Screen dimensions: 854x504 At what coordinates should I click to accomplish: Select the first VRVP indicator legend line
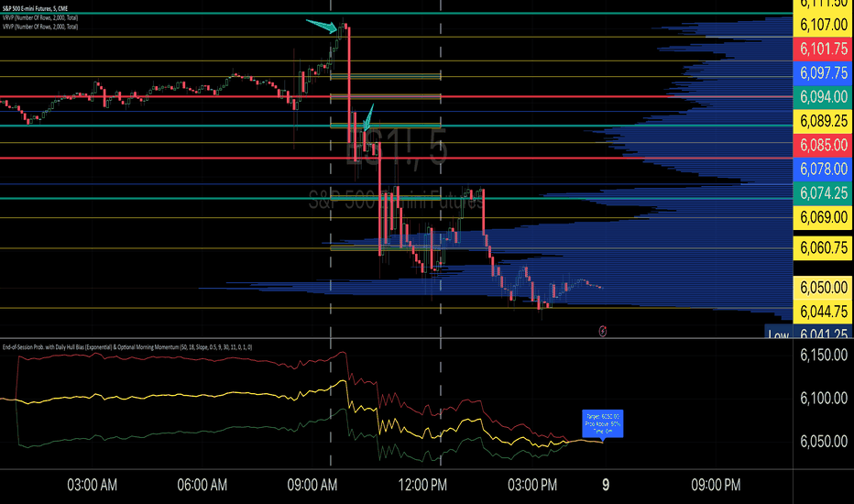click(40, 18)
